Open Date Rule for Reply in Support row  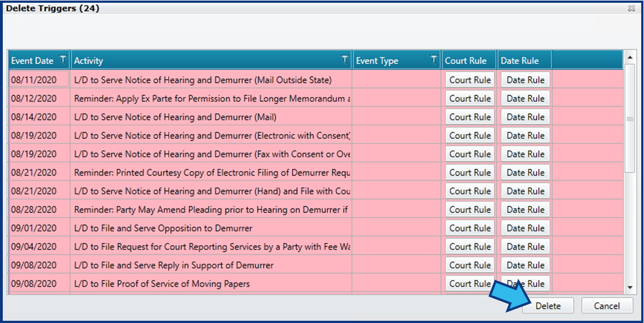click(x=525, y=265)
